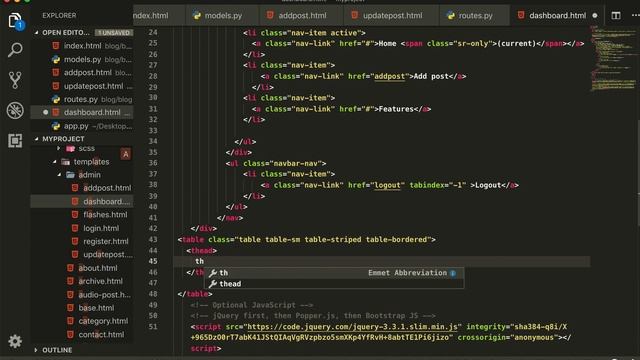The height and width of the screenshot is (360, 640).
Task: Open routes.py in Open Editors list
Action: [x=82, y=99]
